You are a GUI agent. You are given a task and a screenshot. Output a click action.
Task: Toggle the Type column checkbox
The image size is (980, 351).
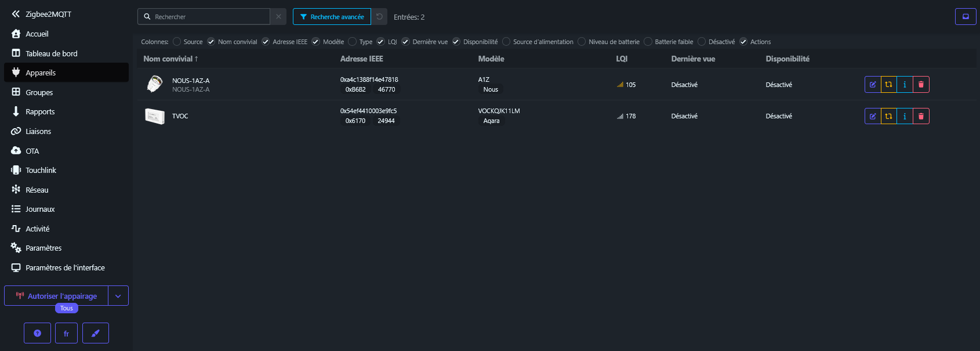click(353, 42)
